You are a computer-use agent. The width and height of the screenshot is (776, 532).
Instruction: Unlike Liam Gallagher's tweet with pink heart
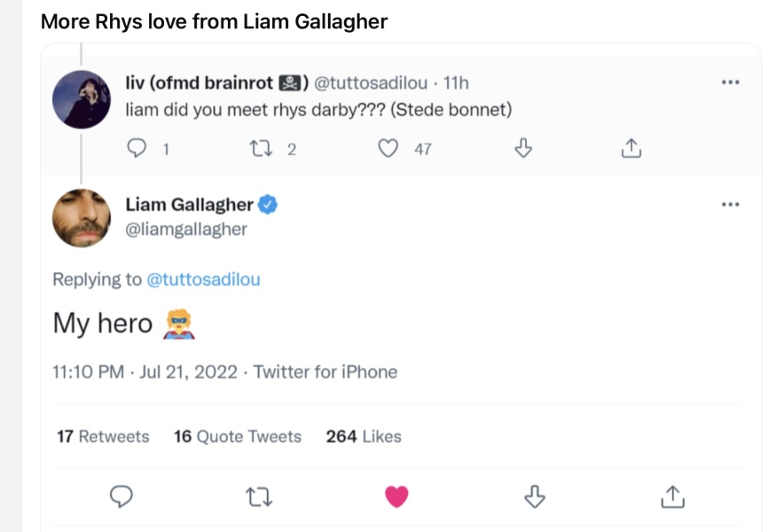coord(396,497)
